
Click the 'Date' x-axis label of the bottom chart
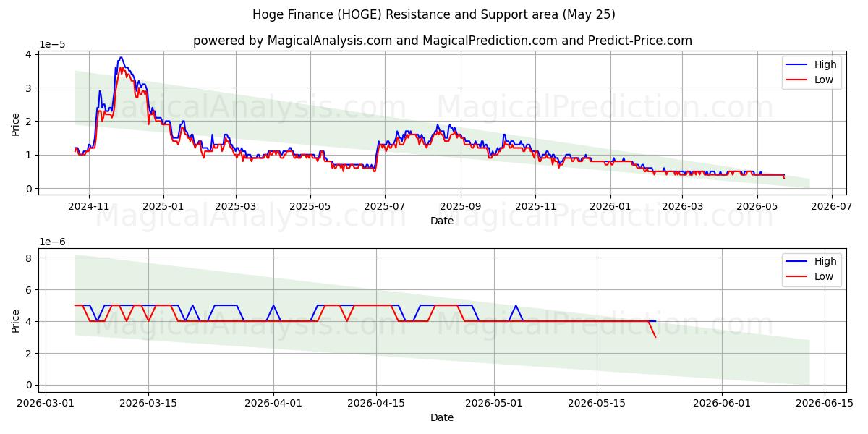[442, 417]
